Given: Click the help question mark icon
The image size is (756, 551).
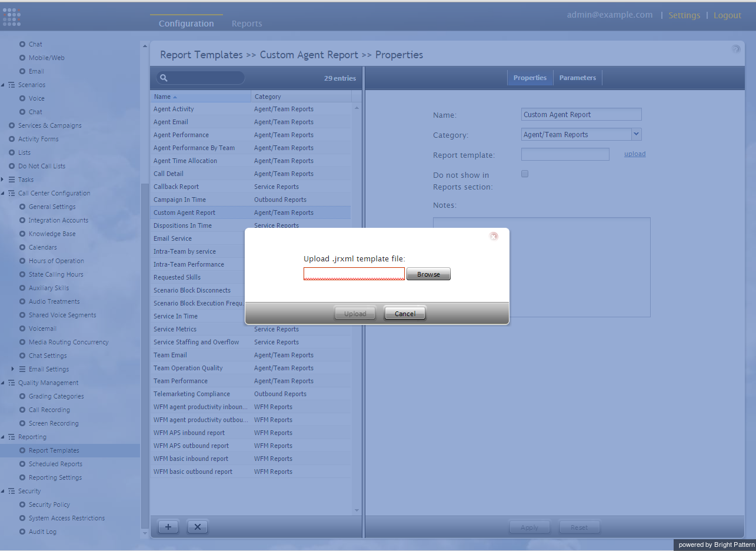Looking at the screenshot, I should 735,49.
